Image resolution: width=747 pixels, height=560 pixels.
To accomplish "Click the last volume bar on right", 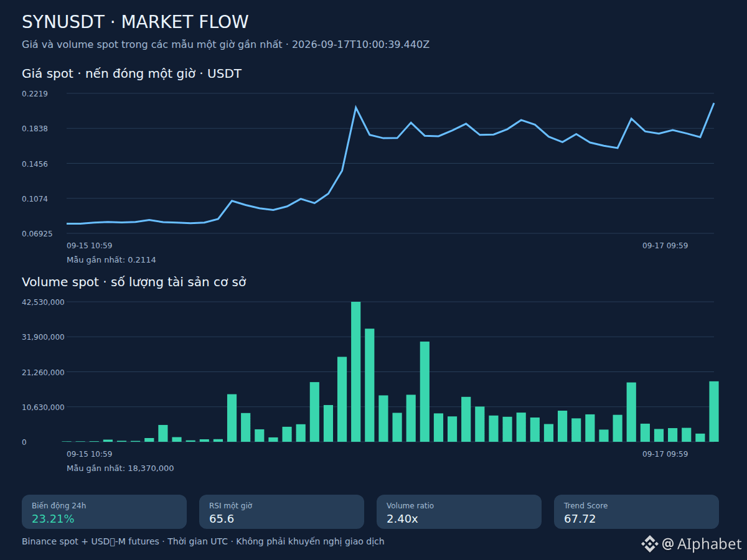I will click(x=714, y=411).
